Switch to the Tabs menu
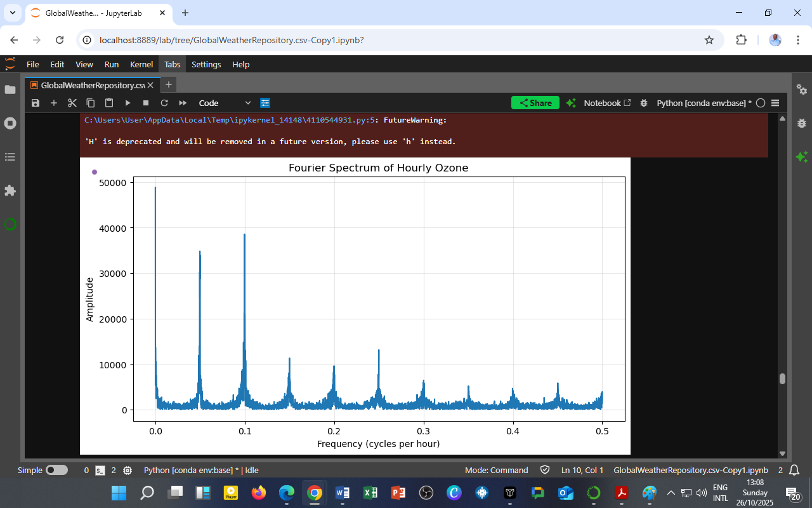Image resolution: width=812 pixels, height=508 pixels. pos(172,64)
